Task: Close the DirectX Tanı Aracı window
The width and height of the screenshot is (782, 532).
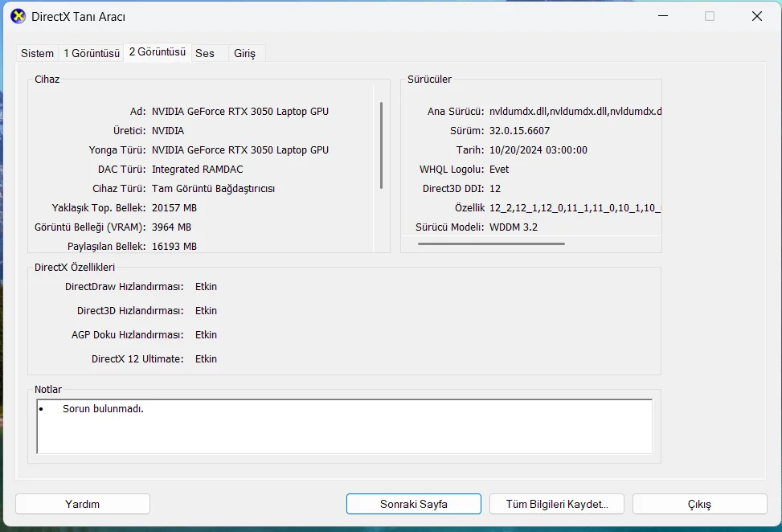Action: (x=756, y=16)
